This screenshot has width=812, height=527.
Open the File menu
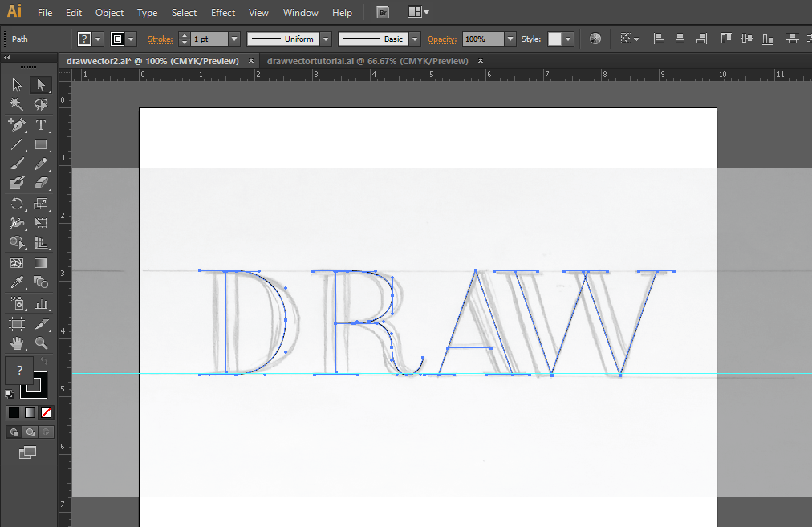click(x=45, y=12)
